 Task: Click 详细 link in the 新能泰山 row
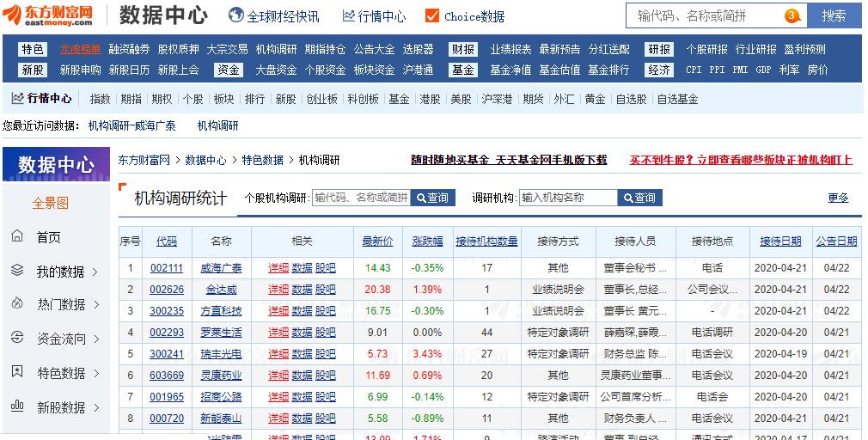(x=278, y=419)
